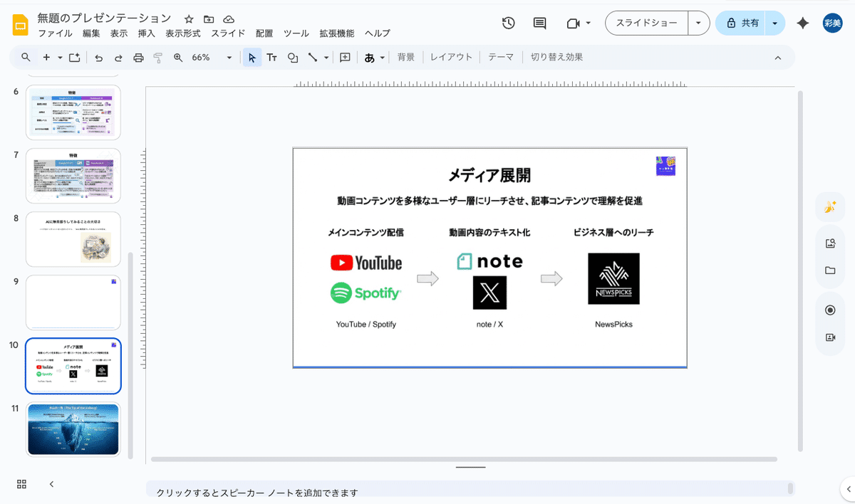855x504 pixels.
Task: Click the undo arrow
Action: (x=98, y=58)
